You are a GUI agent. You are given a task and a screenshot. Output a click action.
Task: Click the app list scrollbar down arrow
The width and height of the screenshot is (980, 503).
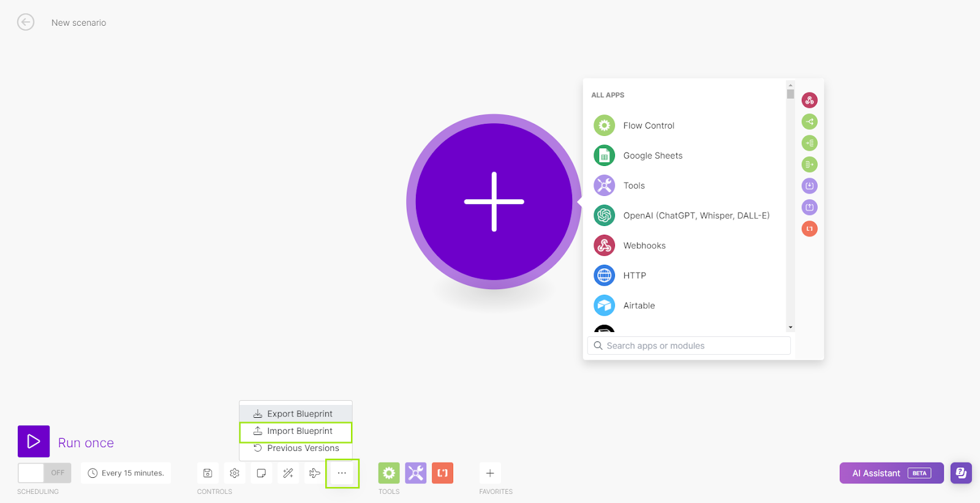tap(791, 327)
